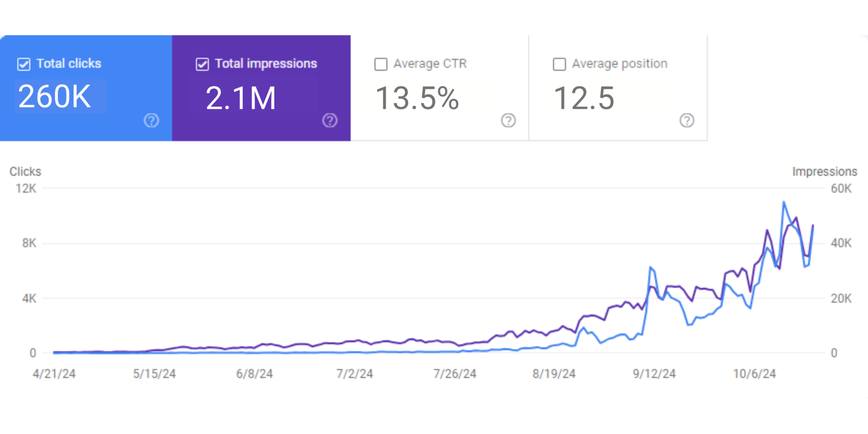The image size is (868, 434).
Task: Click the Impressions axis title
Action: point(825,171)
